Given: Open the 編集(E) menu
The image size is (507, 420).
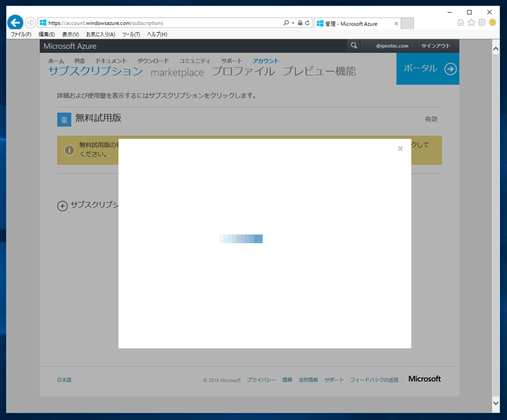Looking at the screenshot, I should click(x=46, y=34).
